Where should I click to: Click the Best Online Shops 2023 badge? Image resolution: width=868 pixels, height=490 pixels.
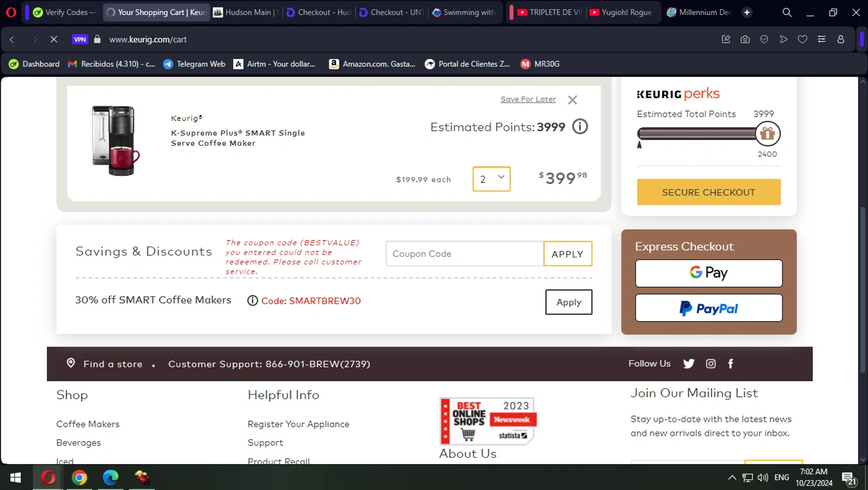click(488, 421)
